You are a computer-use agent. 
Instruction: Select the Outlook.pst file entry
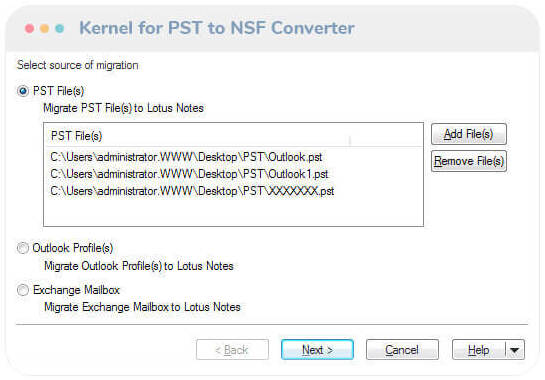click(x=186, y=157)
